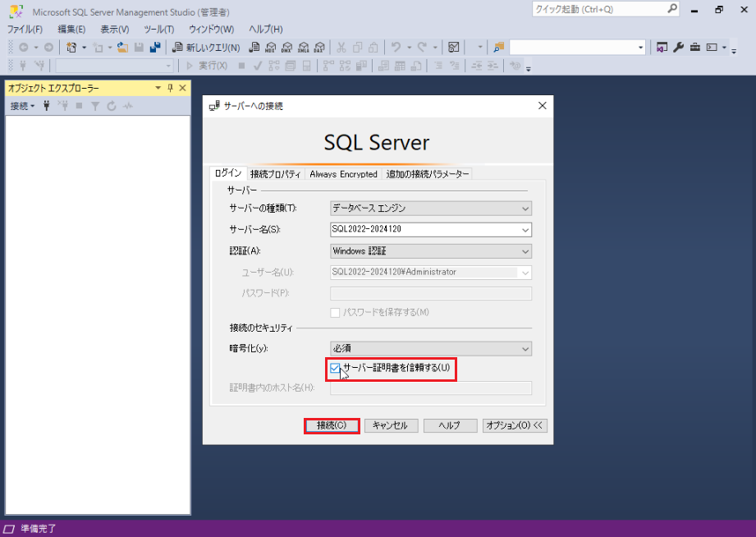This screenshot has width=756, height=537.
Task: Switch to the Always Encrypted tab
Action: tap(343, 174)
